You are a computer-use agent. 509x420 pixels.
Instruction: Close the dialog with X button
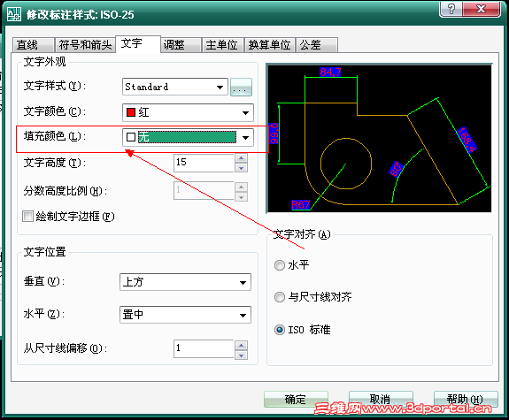pos(481,9)
